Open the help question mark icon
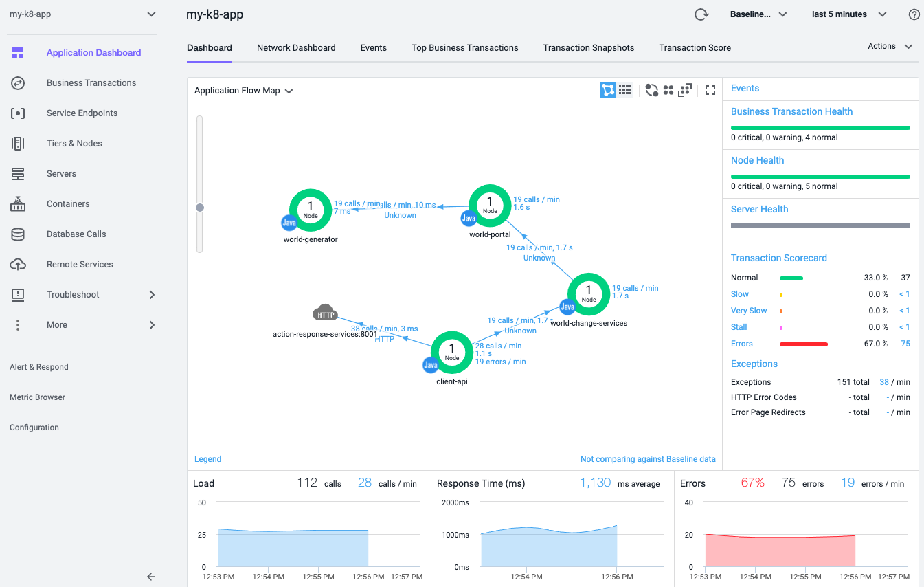 [x=914, y=14]
